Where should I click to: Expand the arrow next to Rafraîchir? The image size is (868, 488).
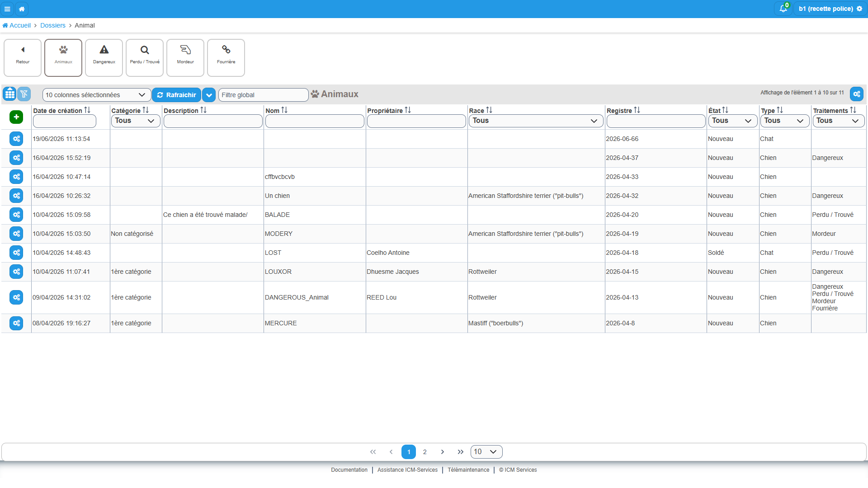click(209, 95)
